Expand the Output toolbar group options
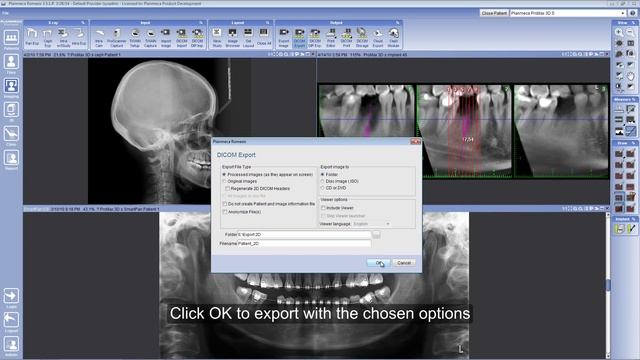Viewport: 640px width, 360px height. [x=398, y=23]
